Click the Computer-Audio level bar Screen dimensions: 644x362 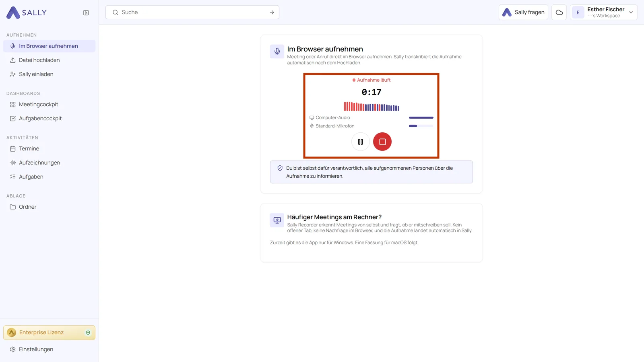click(421, 118)
